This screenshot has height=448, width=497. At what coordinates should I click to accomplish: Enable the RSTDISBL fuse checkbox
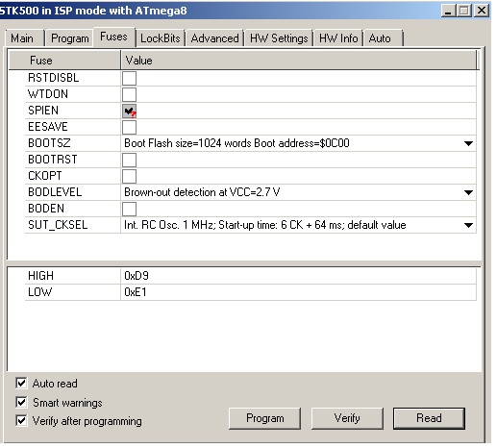tap(129, 78)
